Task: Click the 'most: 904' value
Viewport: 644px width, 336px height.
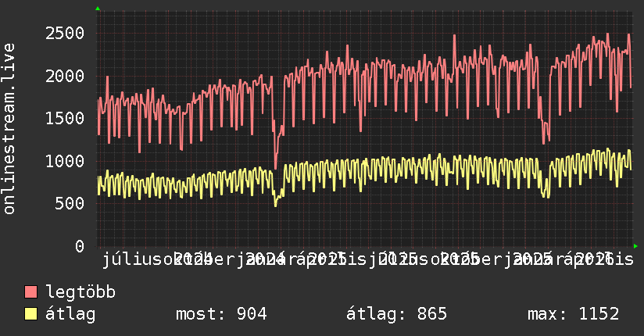Action: [221, 314]
